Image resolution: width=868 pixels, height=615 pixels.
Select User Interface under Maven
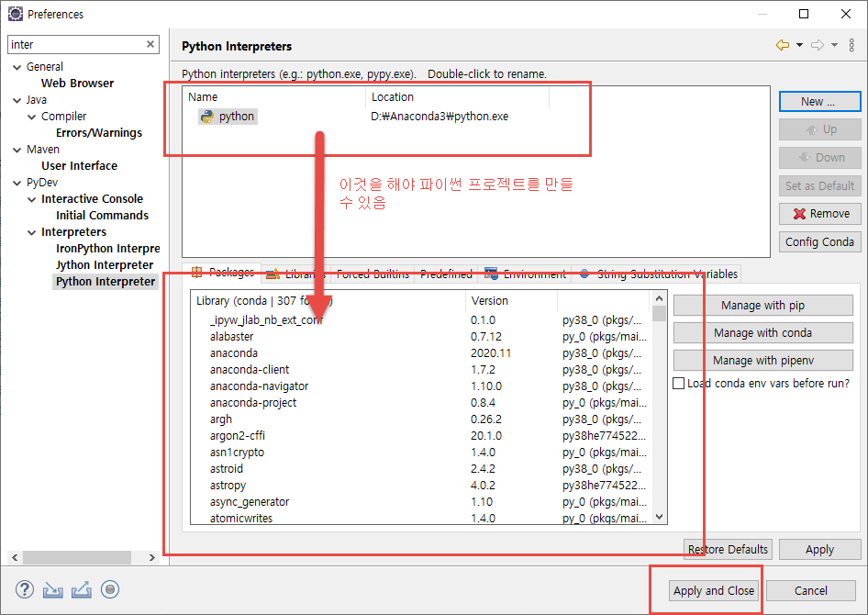click(x=79, y=165)
